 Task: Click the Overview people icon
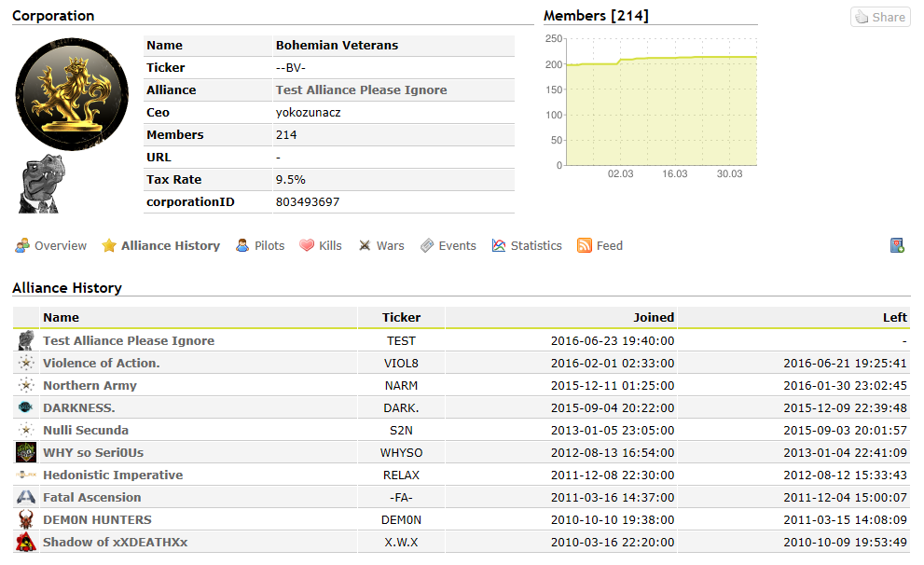22,246
